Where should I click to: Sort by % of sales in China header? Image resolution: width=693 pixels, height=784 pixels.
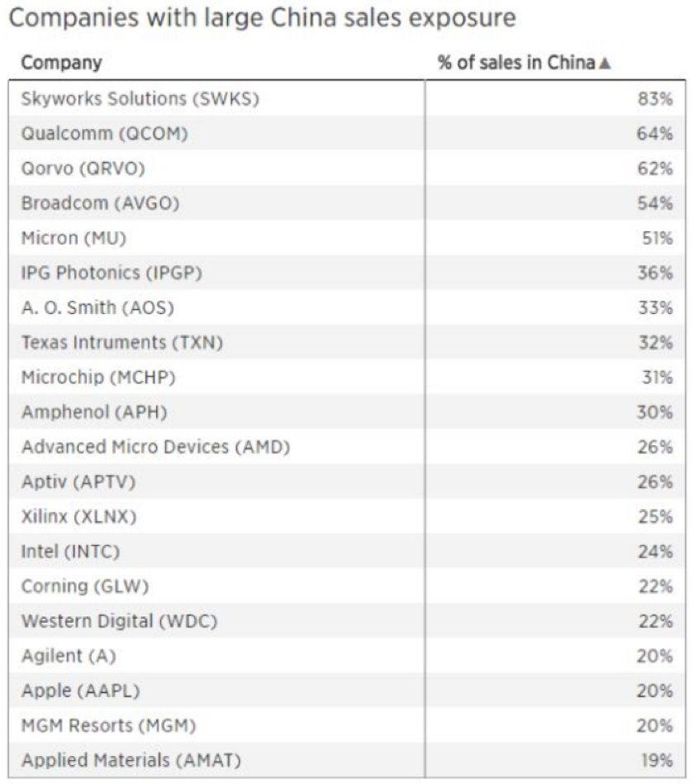(516, 63)
